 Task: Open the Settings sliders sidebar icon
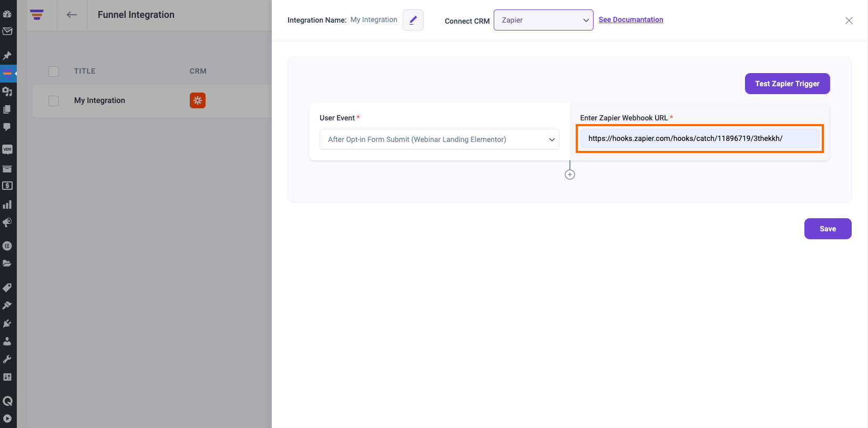coord(7,377)
